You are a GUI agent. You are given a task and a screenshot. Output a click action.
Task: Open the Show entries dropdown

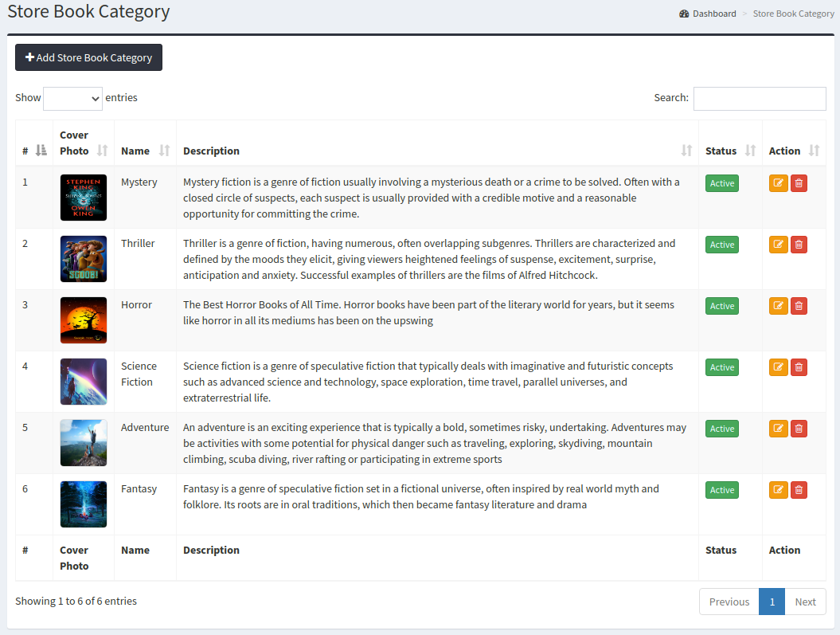tap(72, 98)
